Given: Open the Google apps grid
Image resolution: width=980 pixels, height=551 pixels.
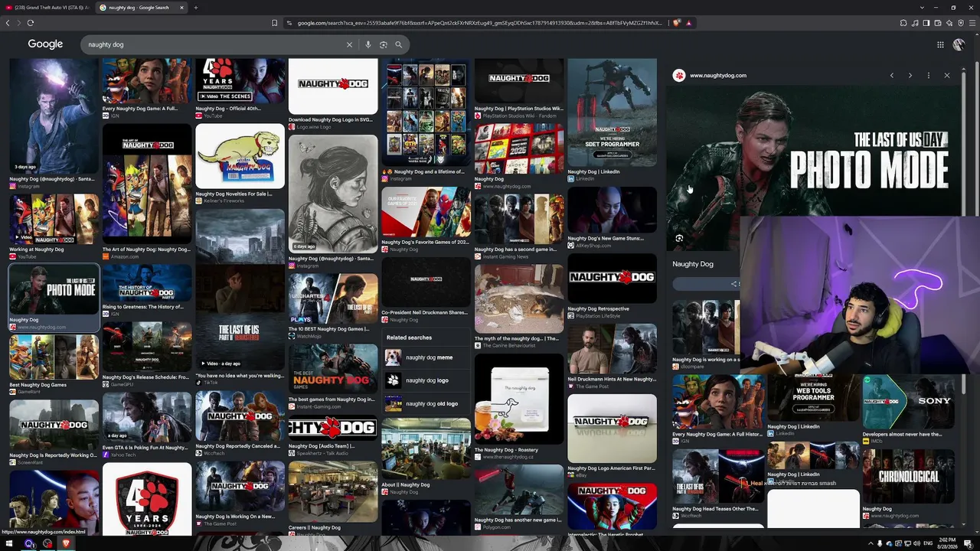Looking at the screenshot, I should pyautogui.click(x=940, y=44).
